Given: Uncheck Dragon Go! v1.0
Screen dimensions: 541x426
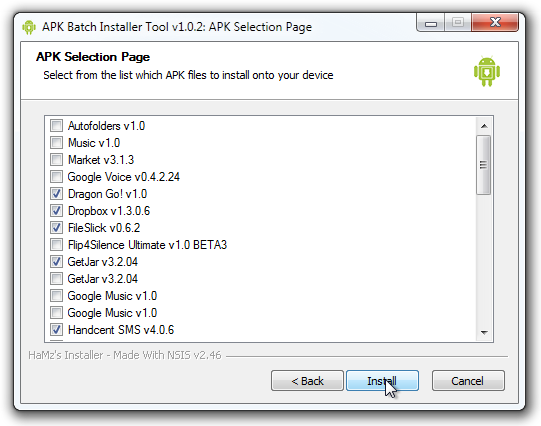Looking at the screenshot, I should tap(56, 194).
